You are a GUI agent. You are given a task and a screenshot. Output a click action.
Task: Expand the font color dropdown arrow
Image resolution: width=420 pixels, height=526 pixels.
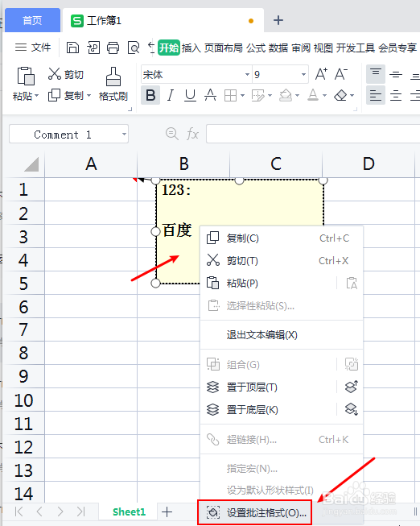(x=324, y=96)
